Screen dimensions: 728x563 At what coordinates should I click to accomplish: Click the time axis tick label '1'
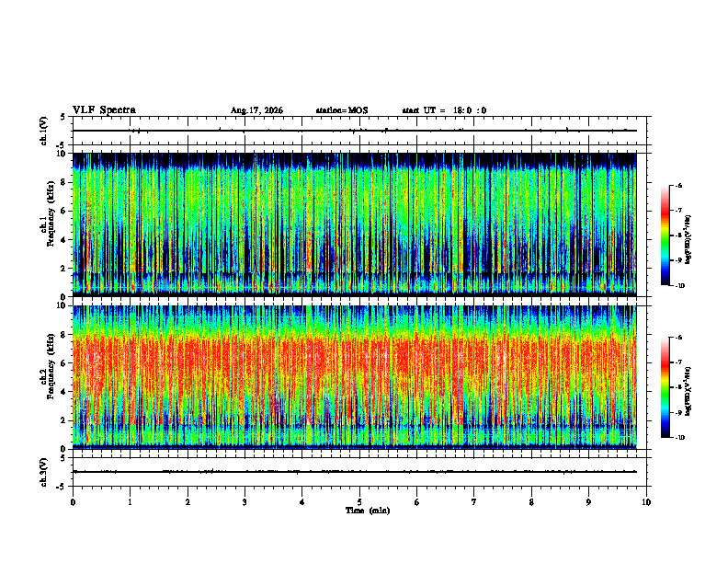130,502
